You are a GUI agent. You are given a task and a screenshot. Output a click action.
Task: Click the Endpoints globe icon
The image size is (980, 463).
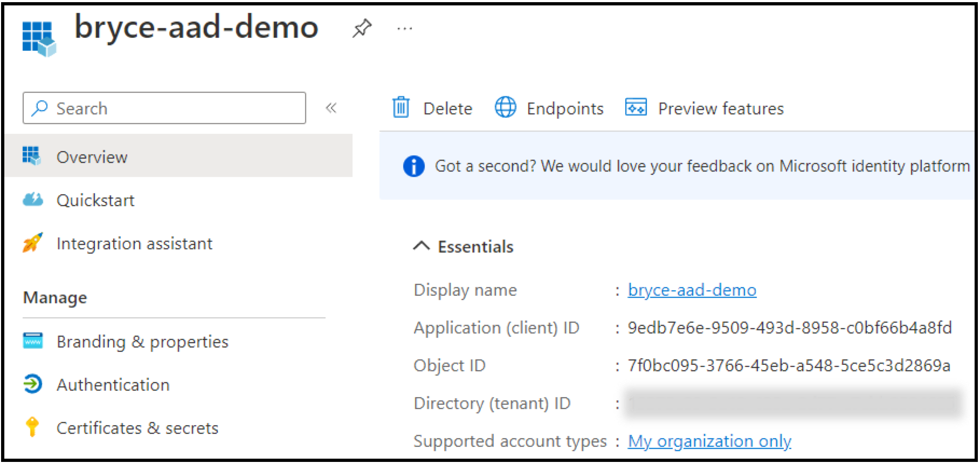tap(505, 107)
